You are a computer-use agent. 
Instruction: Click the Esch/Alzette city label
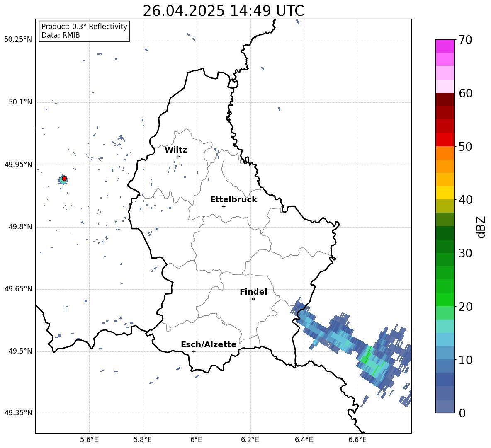point(209,345)
